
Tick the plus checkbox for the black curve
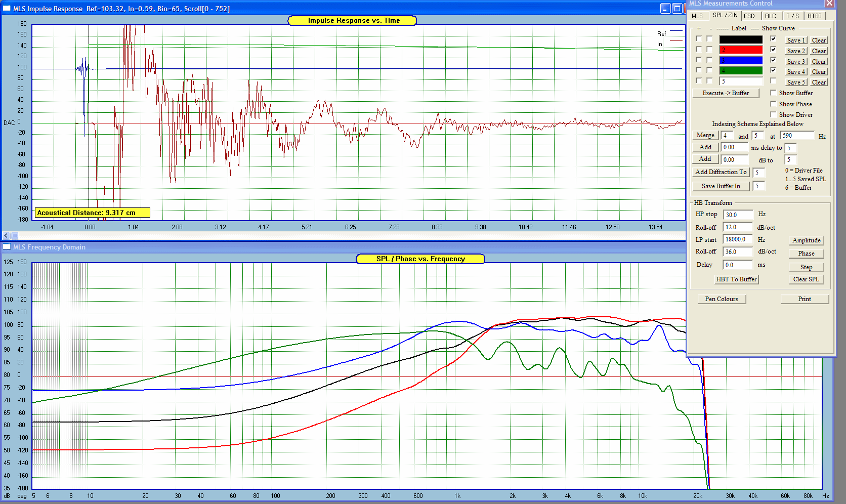pos(699,39)
